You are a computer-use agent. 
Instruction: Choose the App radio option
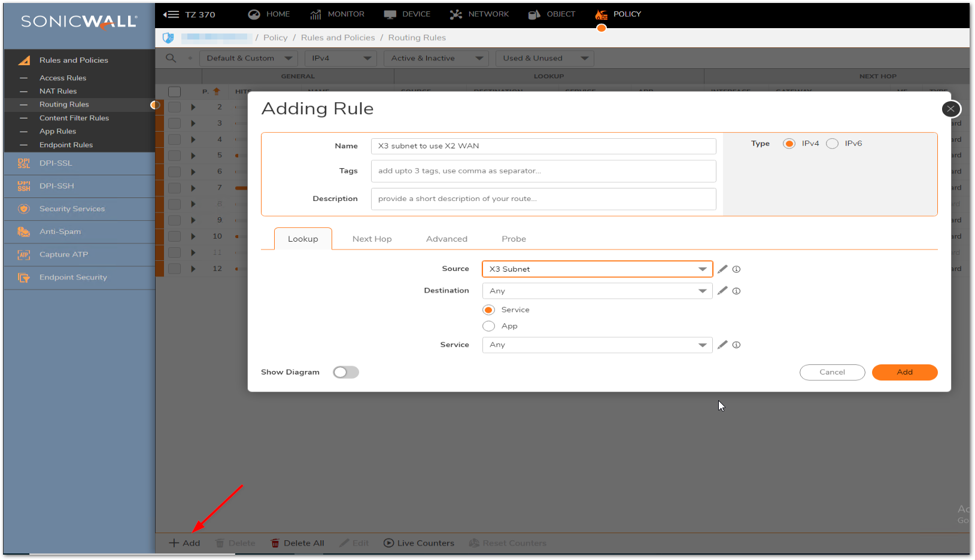point(489,326)
